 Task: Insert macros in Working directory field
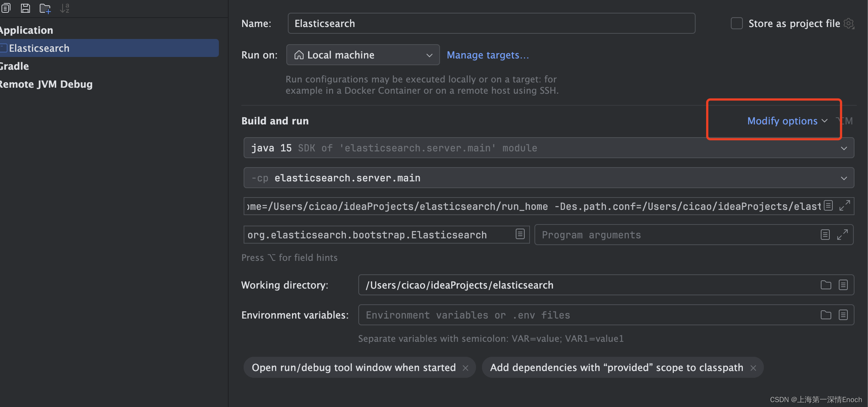(843, 285)
